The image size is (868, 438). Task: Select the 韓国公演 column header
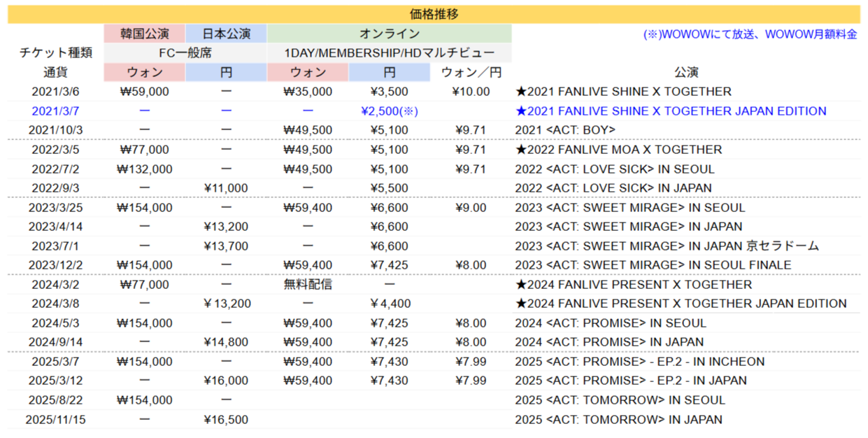(144, 34)
